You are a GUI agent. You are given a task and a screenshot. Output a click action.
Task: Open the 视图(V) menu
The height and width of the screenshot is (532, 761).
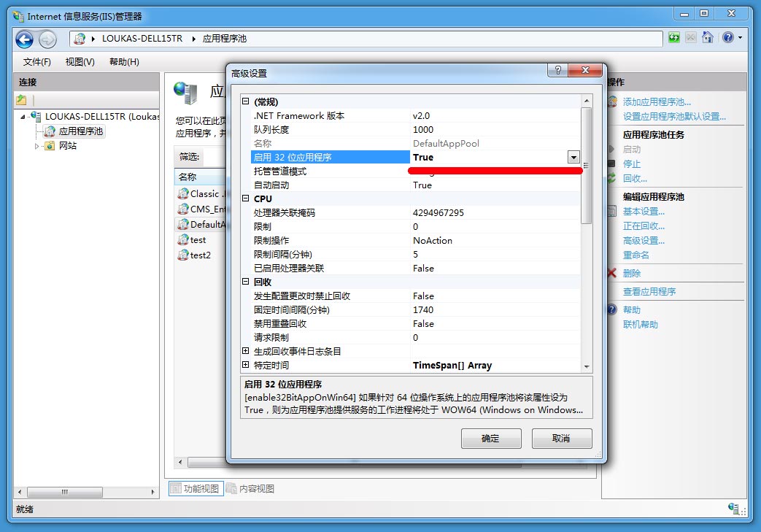pyautogui.click(x=80, y=61)
